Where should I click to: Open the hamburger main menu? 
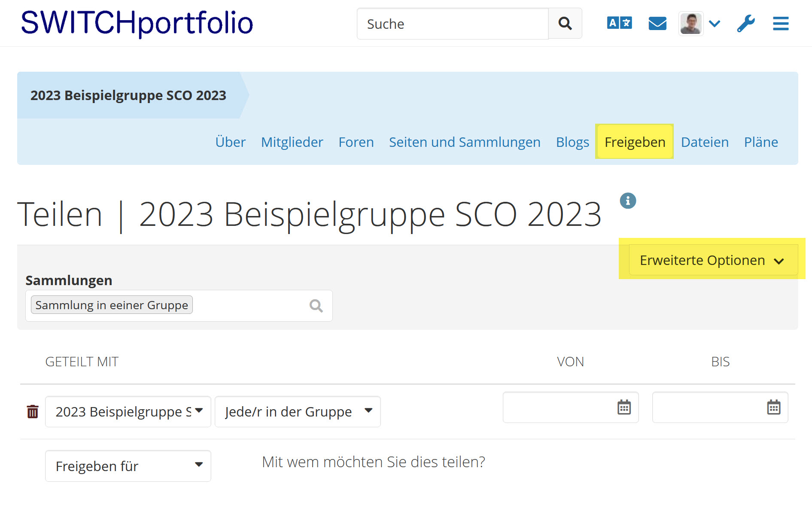click(x=780, y=24)
